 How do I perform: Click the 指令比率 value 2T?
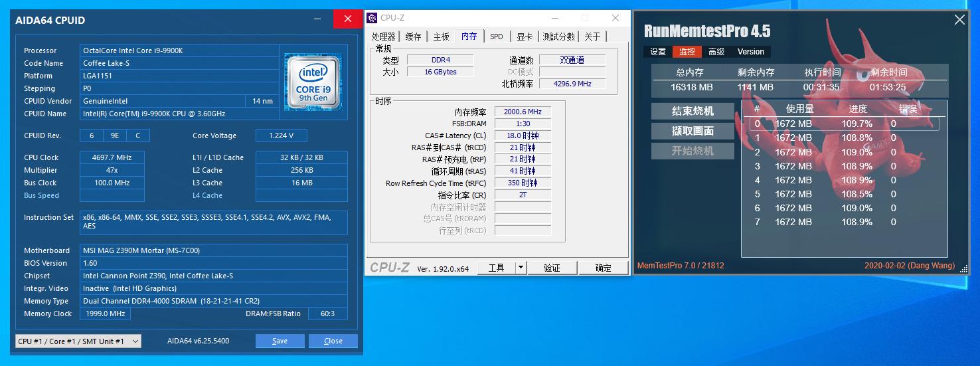523,195
